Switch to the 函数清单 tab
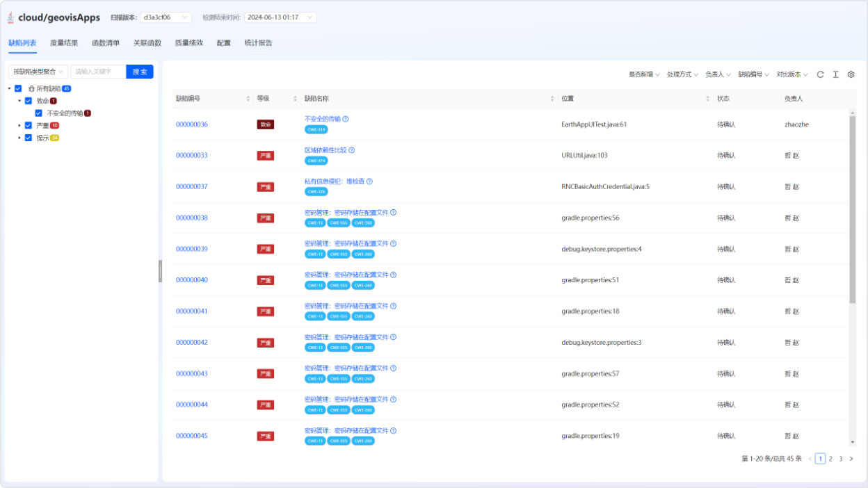The image size is (868, 488). click(x=106, y=43)
